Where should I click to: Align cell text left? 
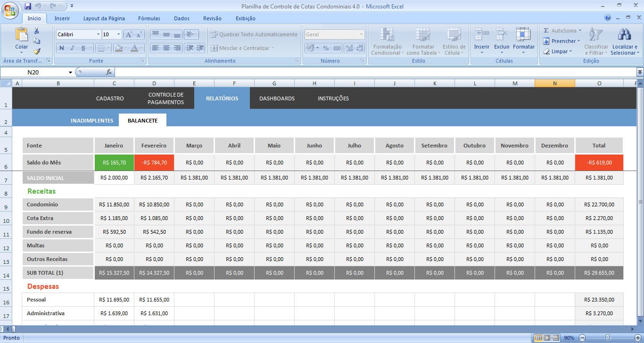click(155, 48)
